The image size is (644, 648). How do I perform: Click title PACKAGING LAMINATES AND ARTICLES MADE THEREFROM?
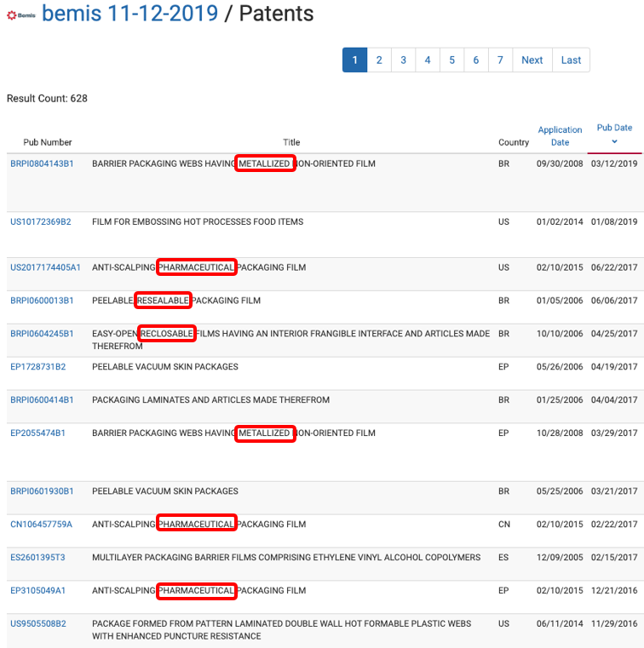click(210, 399)
